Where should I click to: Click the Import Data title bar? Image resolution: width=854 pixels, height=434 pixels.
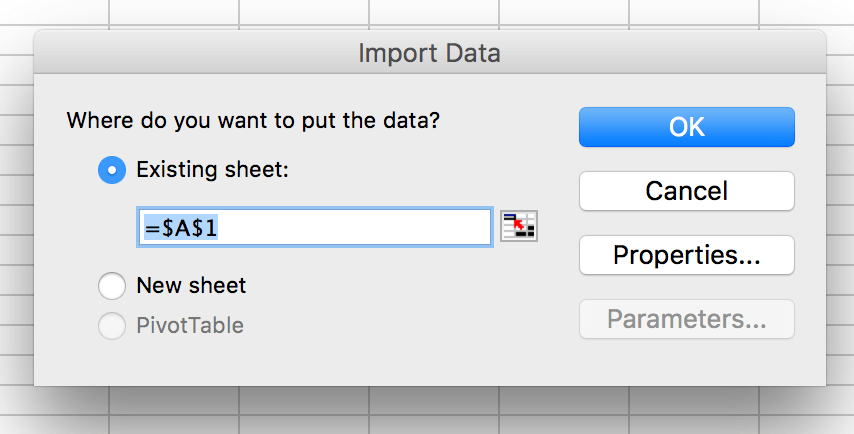click(429, 52)
